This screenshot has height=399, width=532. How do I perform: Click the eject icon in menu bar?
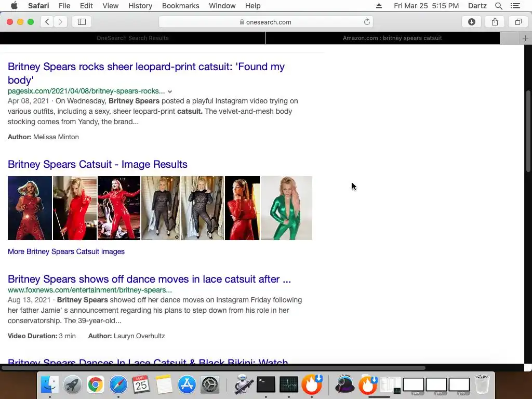click(x=379, y=6)
